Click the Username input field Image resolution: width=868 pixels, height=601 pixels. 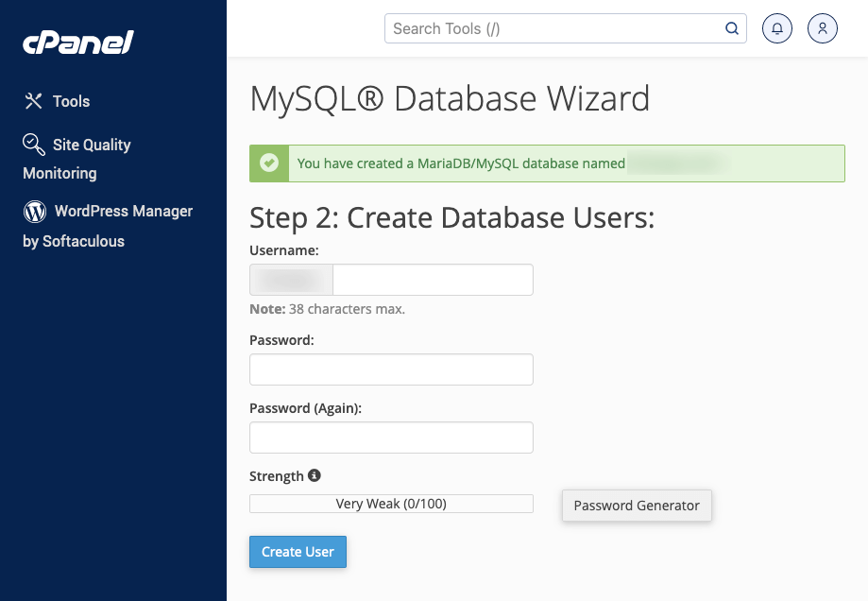pos(433,280)
